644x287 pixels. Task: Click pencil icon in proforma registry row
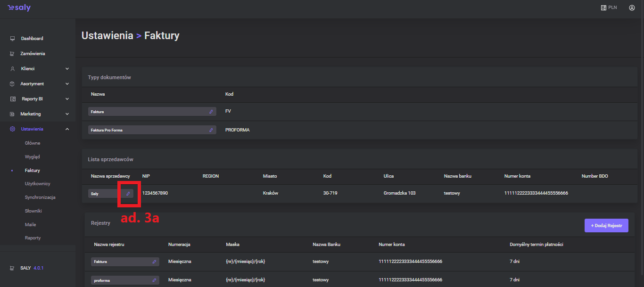point(154,280)
